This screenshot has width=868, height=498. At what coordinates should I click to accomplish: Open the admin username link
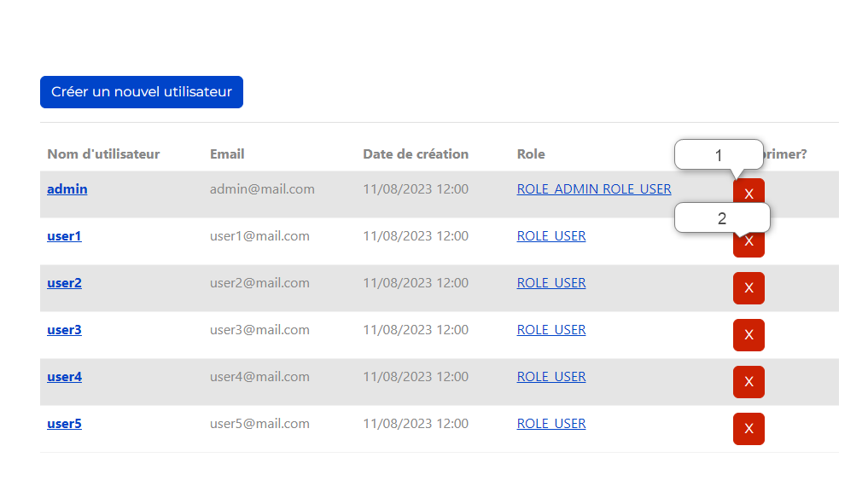click(67, 189)
